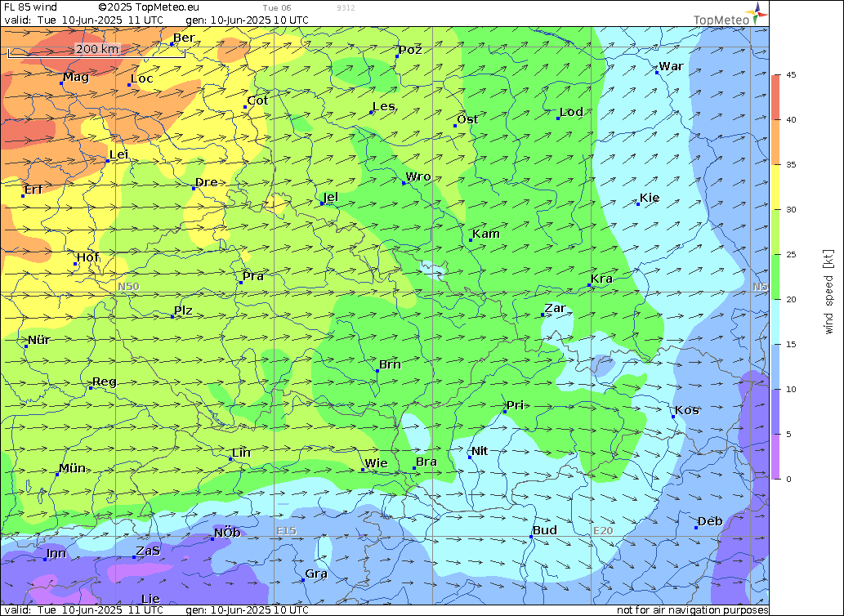Click the Dre city label
Image resolution: width=844 pixels, height=616 pixels.
click(206, 182)
